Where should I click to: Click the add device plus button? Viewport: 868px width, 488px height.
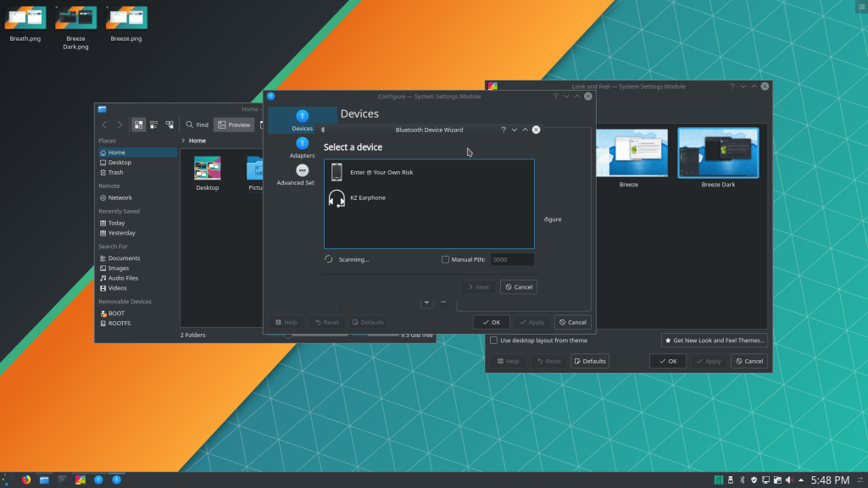tap(427, 302)
